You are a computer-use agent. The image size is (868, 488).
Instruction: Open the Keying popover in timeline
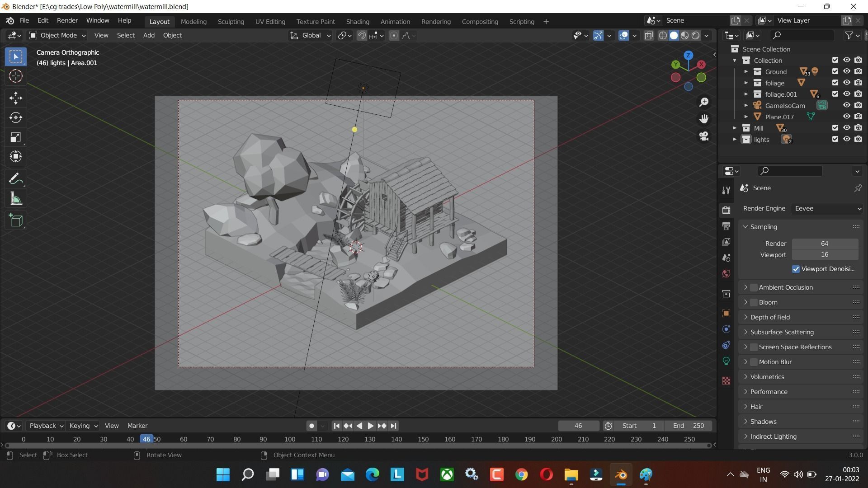point(83,426)
